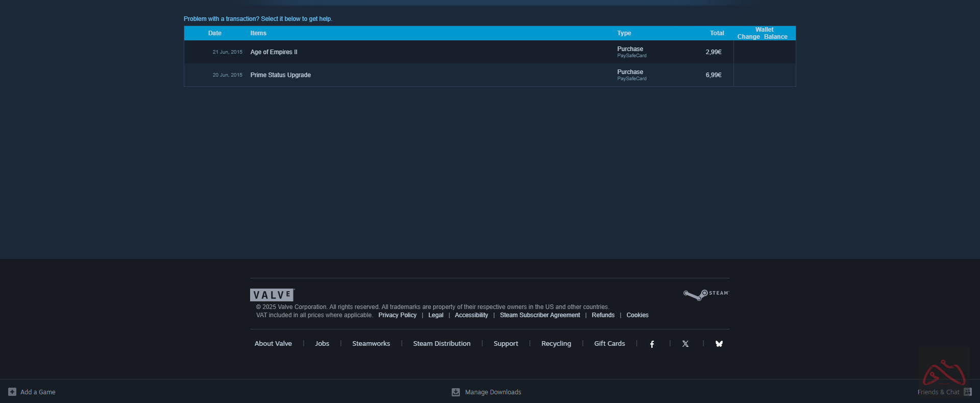Click the Add a Game plus icon
Viewport: 980px width, 403px height.
click(12, 392)
